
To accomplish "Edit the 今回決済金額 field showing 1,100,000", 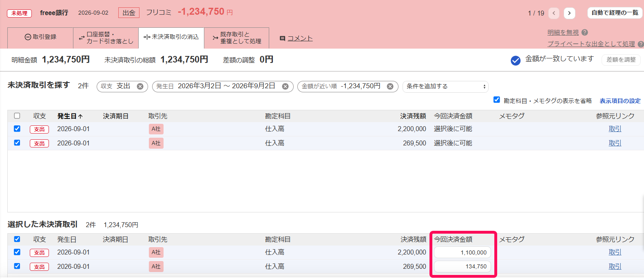I will tap(463, 252).
